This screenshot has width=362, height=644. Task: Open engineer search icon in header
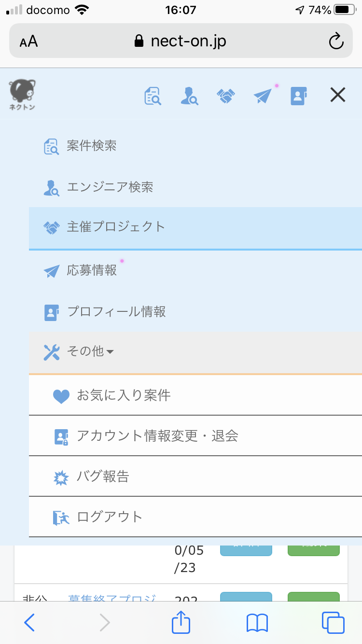click(x=189, y=96)
